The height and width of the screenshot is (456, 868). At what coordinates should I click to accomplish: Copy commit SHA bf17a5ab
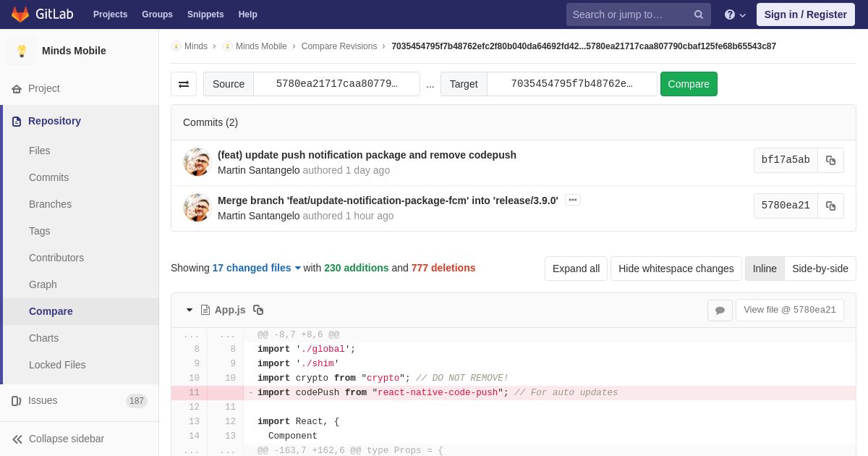click(x=830, y=161)
